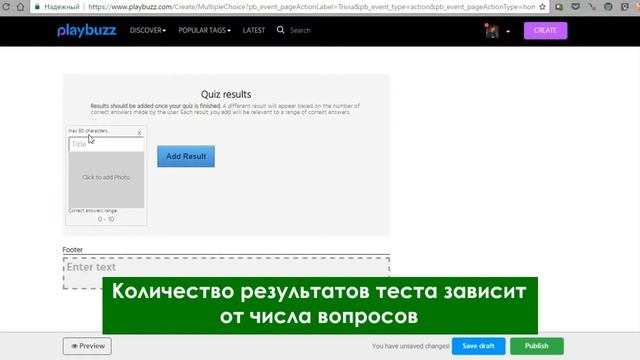Click the secure padlock icon
Viewport: 640px width, 360px height.
tap(37, 7)
